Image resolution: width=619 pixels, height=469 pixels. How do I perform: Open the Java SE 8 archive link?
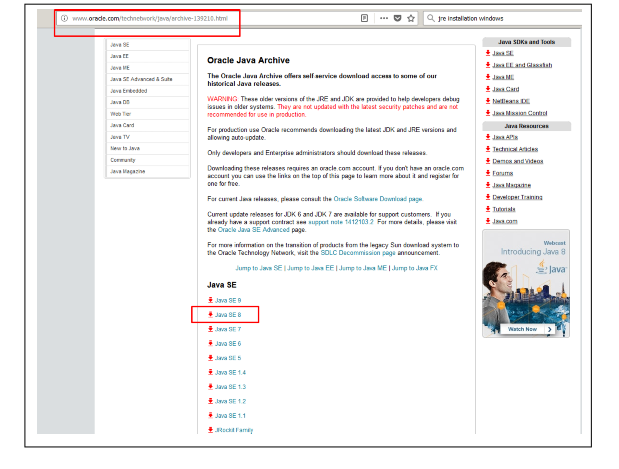coord(228,315)
